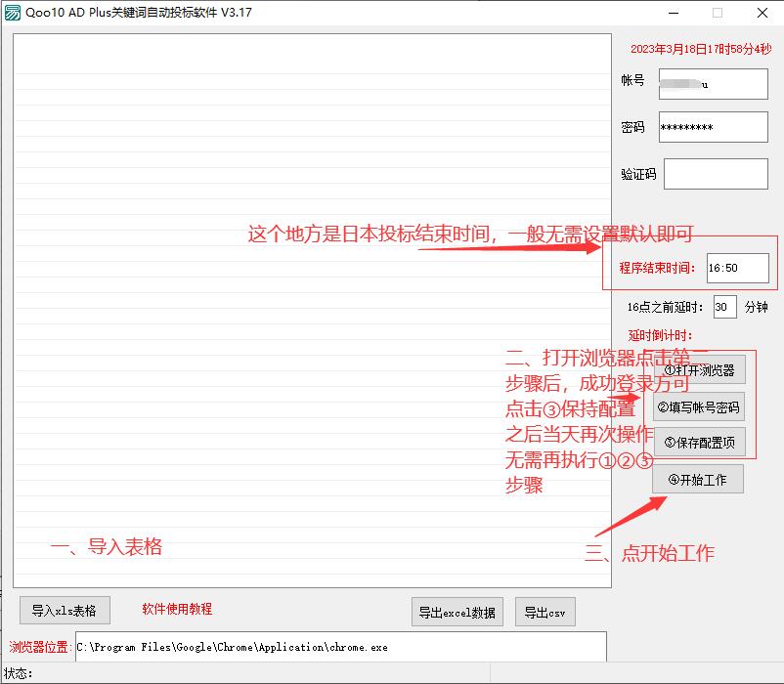This screenshot has width=784, height=684.
Task: Click the 验证码 captcha input box
Action: coord(716,174)
